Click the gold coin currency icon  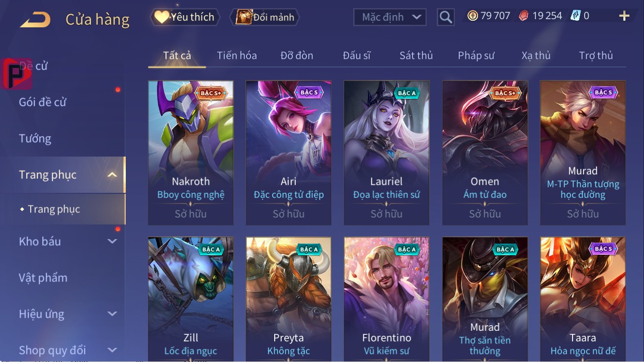(472, 16)
